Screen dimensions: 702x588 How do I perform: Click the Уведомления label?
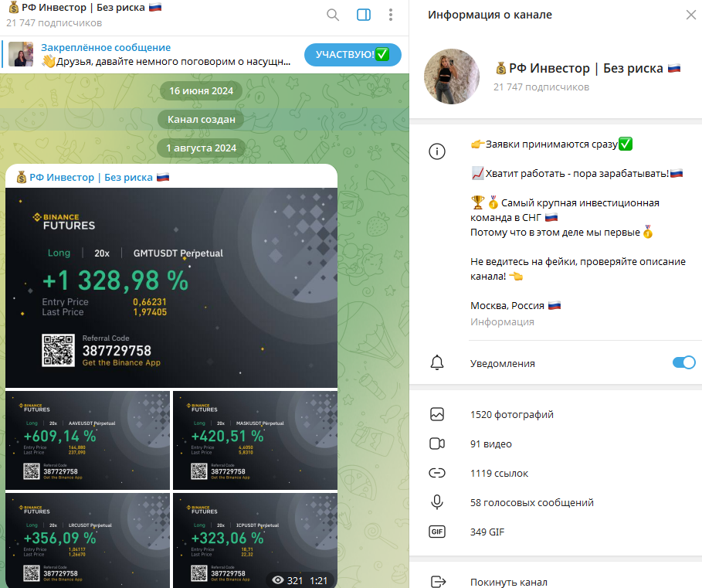[x=502, y=363]
